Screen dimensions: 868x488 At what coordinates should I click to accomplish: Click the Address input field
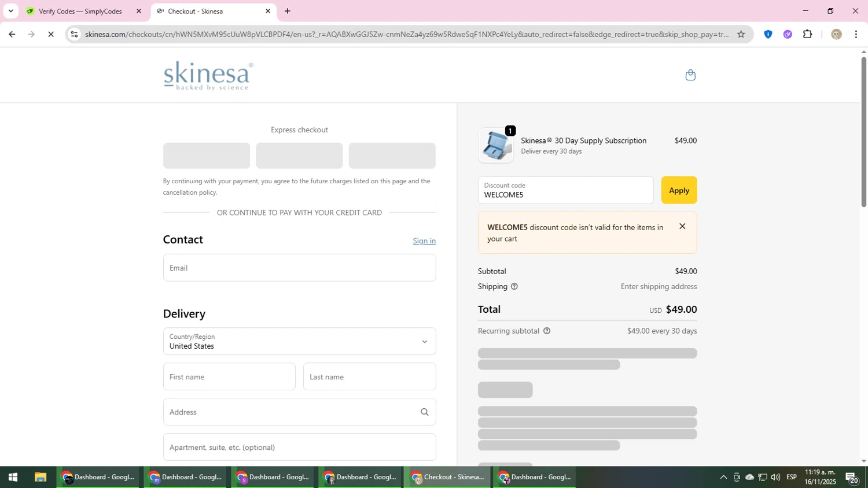point(299,412)
